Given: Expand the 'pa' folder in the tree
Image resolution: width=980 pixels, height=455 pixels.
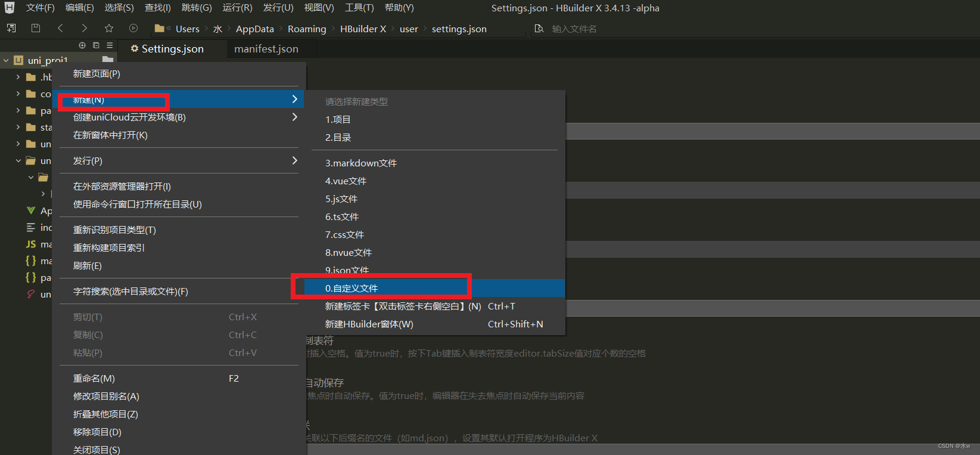Looking at the screenshot, I should pyautogui.click(x=18, y=110).
